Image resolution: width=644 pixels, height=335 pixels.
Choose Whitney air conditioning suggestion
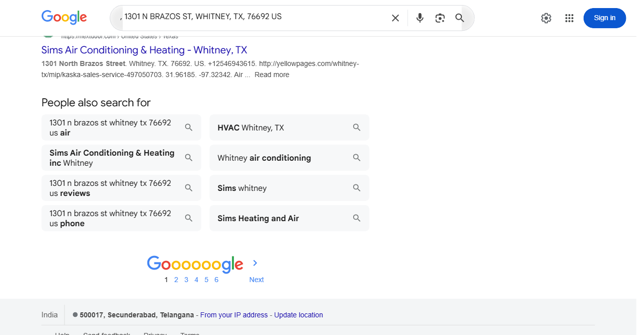(x=289, y=158)
